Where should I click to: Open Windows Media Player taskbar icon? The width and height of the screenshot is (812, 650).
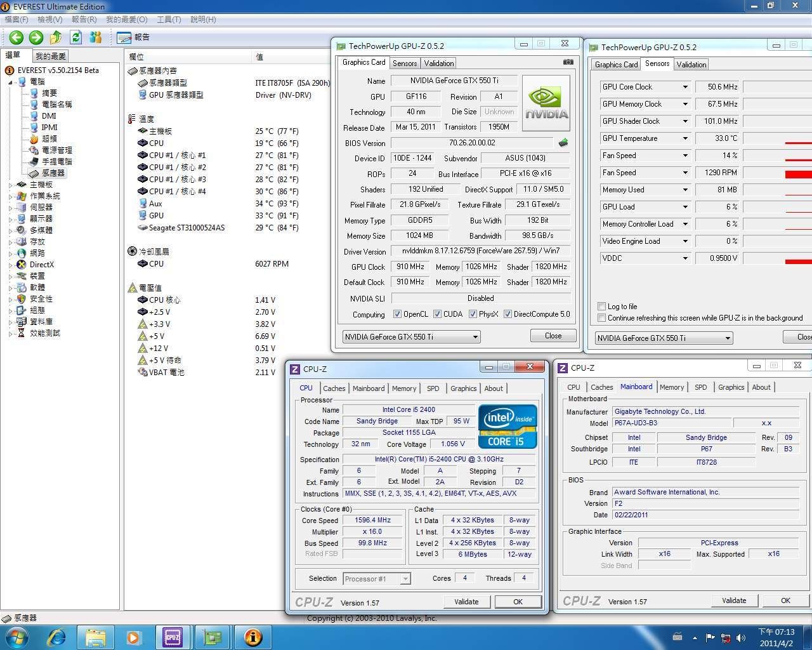point(134,637)
